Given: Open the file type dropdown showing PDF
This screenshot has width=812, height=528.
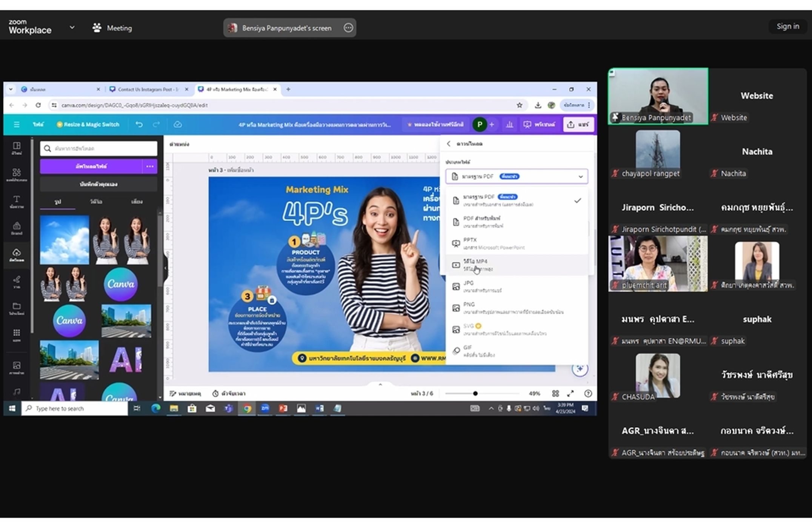Looking at the screenshot, I should pyautogui.click(x=517, y=176).
